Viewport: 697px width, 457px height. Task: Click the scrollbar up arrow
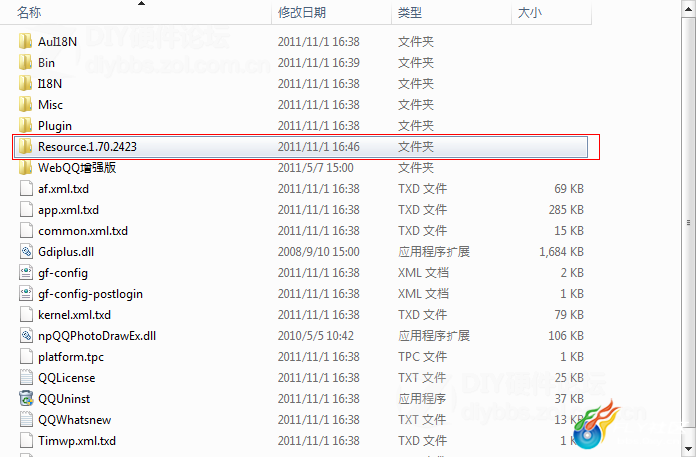coord(688,8)
